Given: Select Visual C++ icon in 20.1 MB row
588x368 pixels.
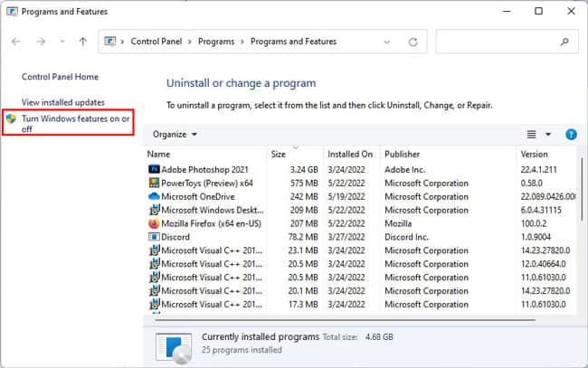Looking at the screenshot, I should (x=154, y=291).
